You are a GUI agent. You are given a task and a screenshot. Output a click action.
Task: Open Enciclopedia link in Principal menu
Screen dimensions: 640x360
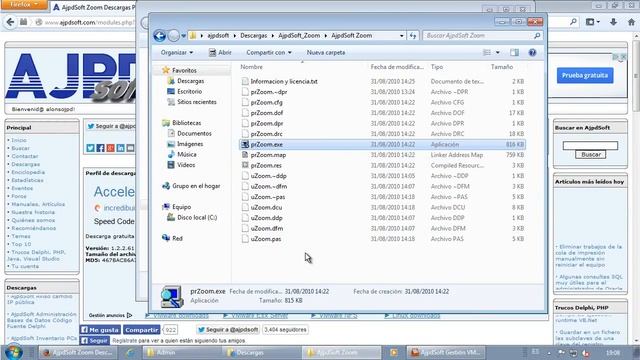click(28, 172)
